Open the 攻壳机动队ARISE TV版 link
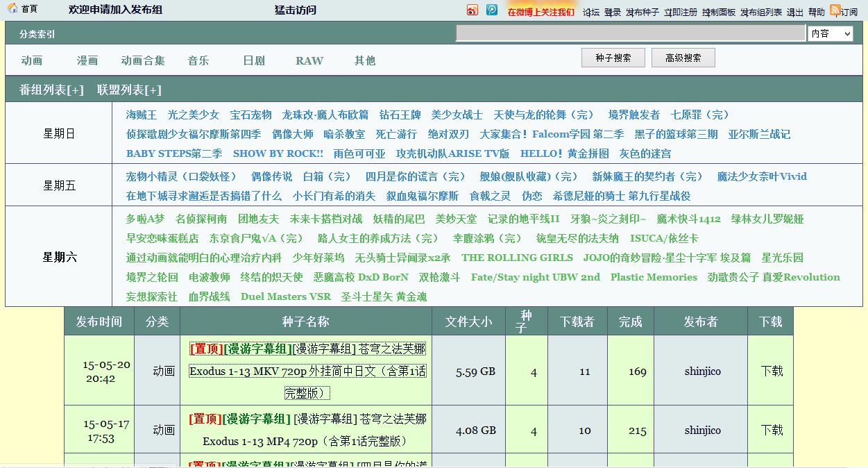 pos(453,153)
